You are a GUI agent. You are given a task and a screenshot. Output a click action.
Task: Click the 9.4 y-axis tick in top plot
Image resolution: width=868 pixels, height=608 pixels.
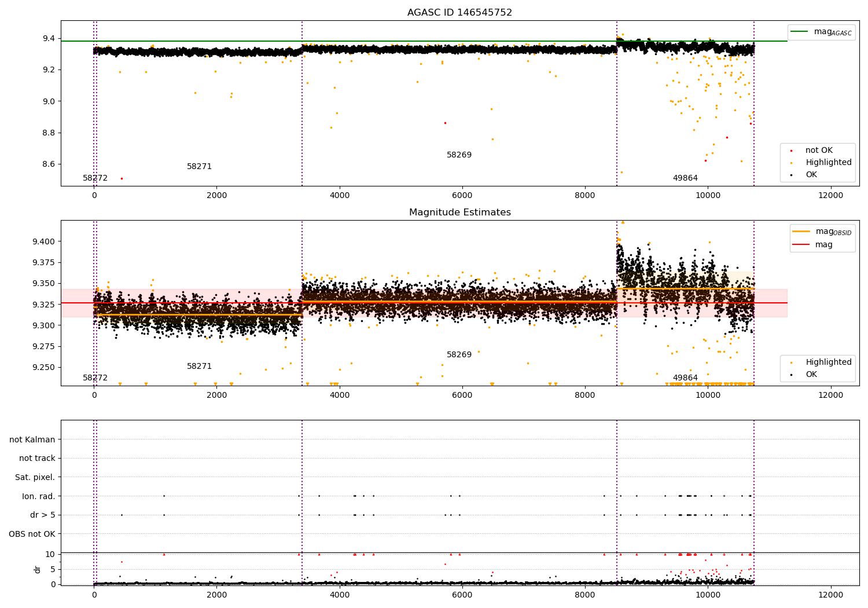point(48,39)
